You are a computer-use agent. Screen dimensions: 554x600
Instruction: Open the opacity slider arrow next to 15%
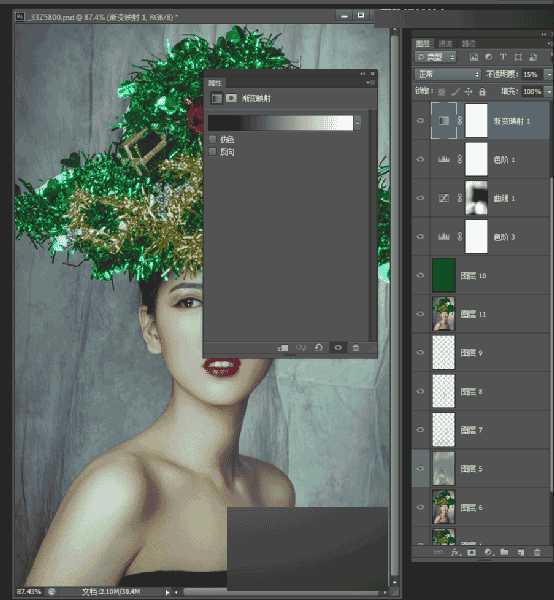(x=548, y=74)
